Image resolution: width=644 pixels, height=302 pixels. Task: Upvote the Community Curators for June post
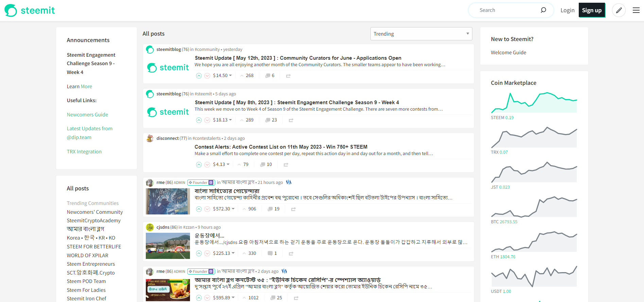pyautogui.click(x=199, y=76)
